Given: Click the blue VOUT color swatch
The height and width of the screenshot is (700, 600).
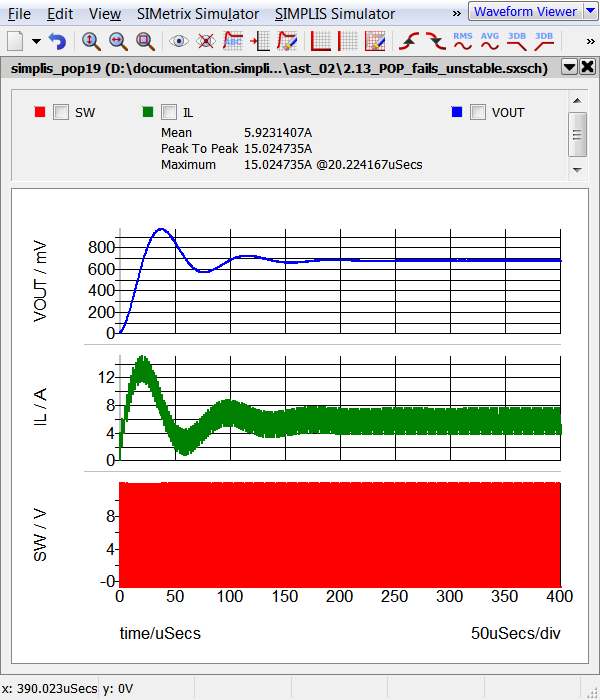Looking at the screenshot, I should pyautogui.click(x=457, y=112).
